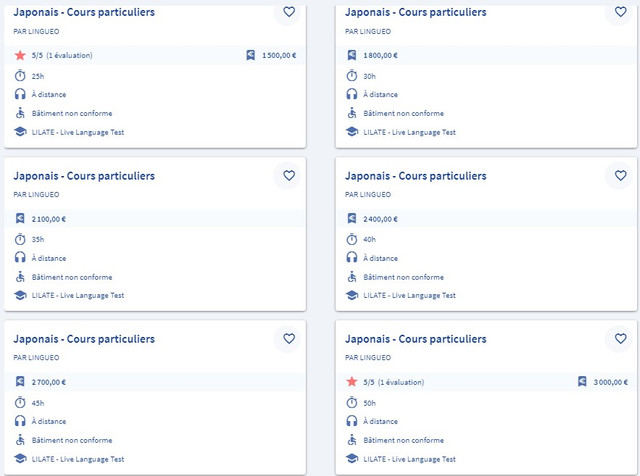Viewport: 640px width, 476px height.
Task: Click the red star rating on the 50h course
Action: pos(351,382)
